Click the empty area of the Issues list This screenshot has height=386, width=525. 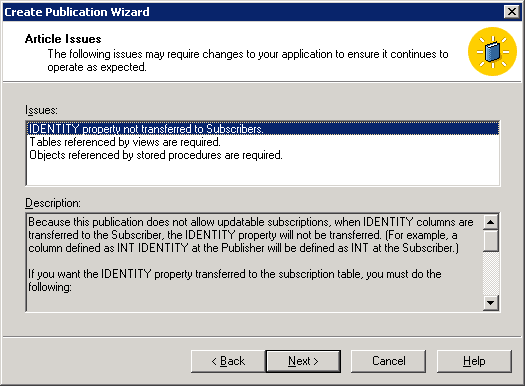coord(262,173)
